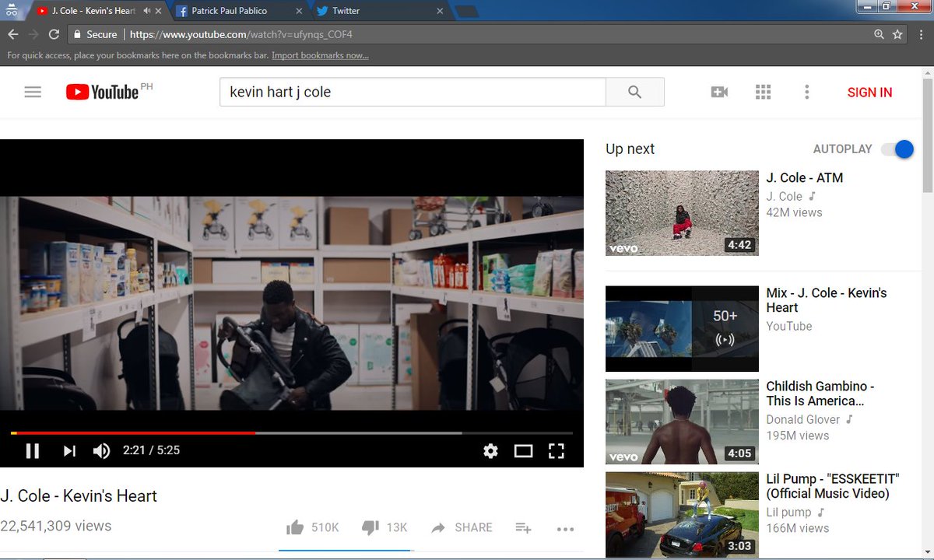Open the YouTube apps grid
The image size is (934, 560).
tap(763, 92)
